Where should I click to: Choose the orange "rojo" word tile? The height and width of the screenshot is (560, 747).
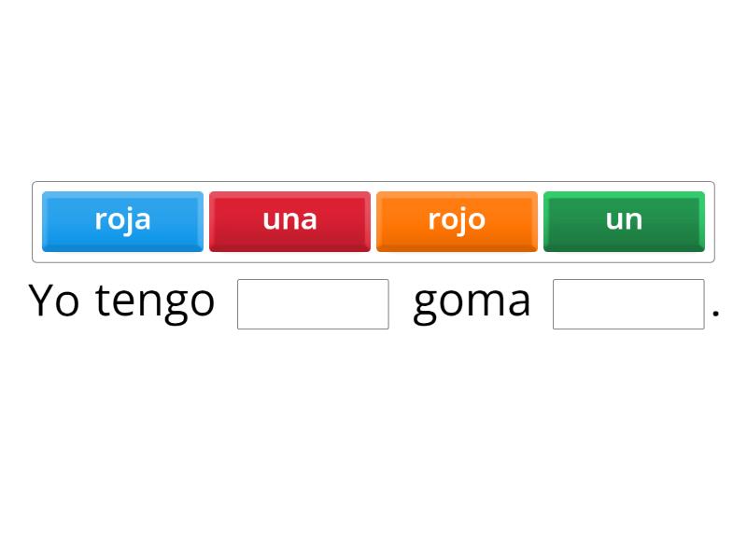point(457,221)
